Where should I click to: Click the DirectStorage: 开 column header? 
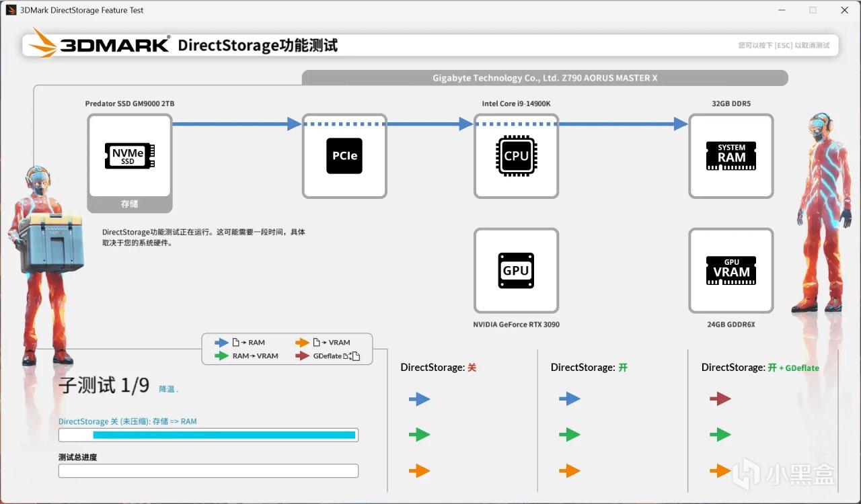(x=589, y=368)
